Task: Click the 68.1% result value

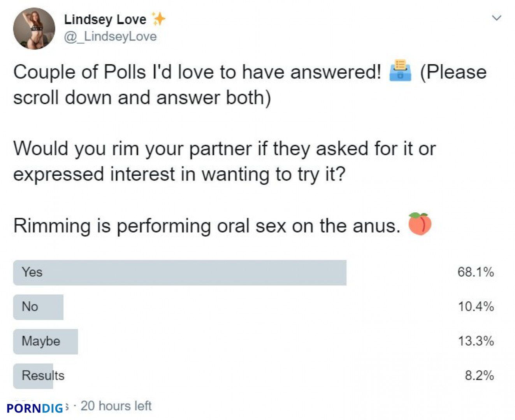Action: (x=476, y=272)
